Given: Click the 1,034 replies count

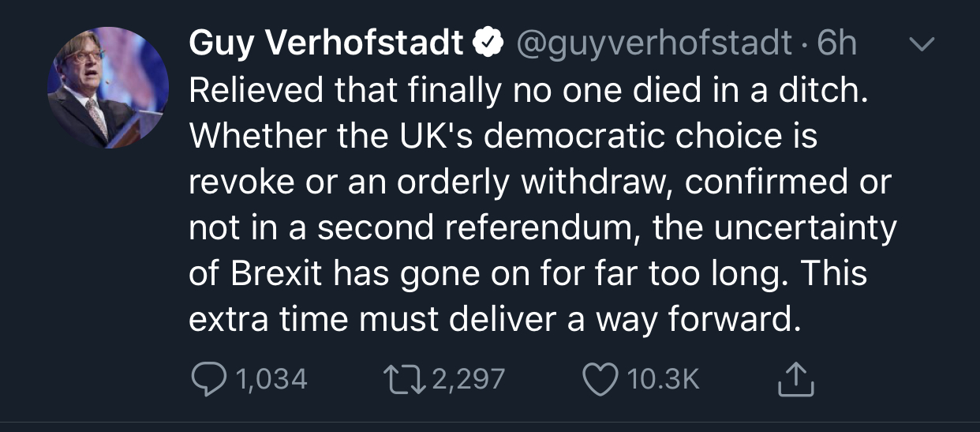Looking at the screenshot, I should click(x=271, y=380).
